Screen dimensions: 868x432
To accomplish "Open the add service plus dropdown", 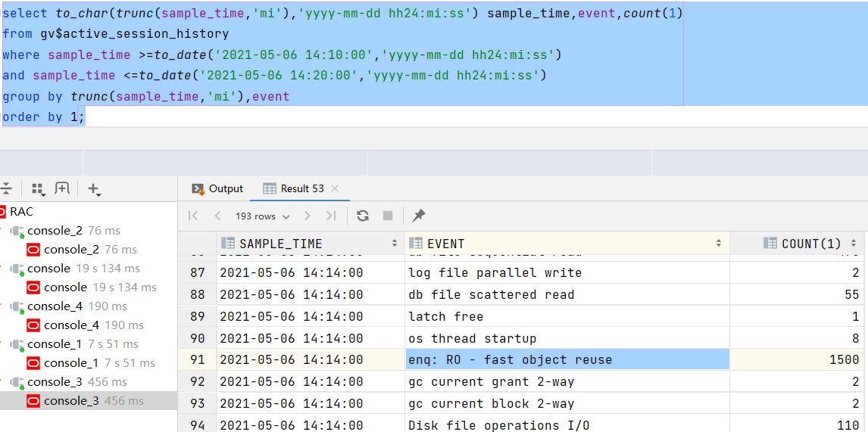I will [95, 189].
